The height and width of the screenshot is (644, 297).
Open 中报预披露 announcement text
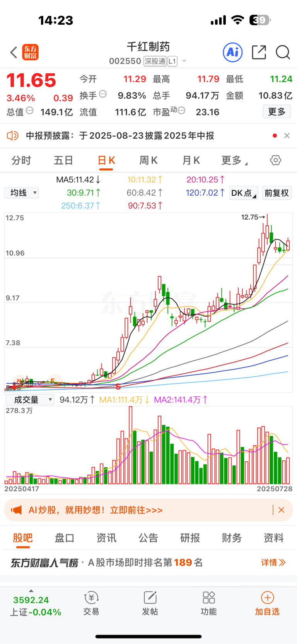(120, 135)
